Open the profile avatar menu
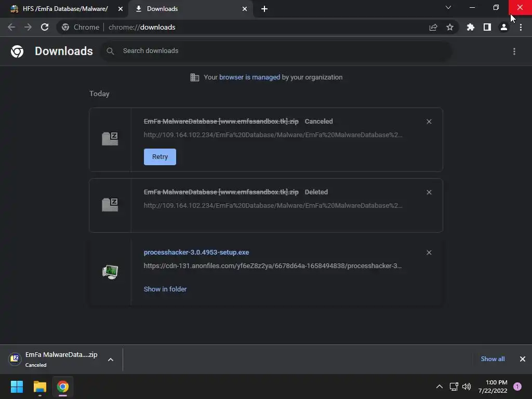The width and height of the screenshot is (532, 399). pos(504,27)
